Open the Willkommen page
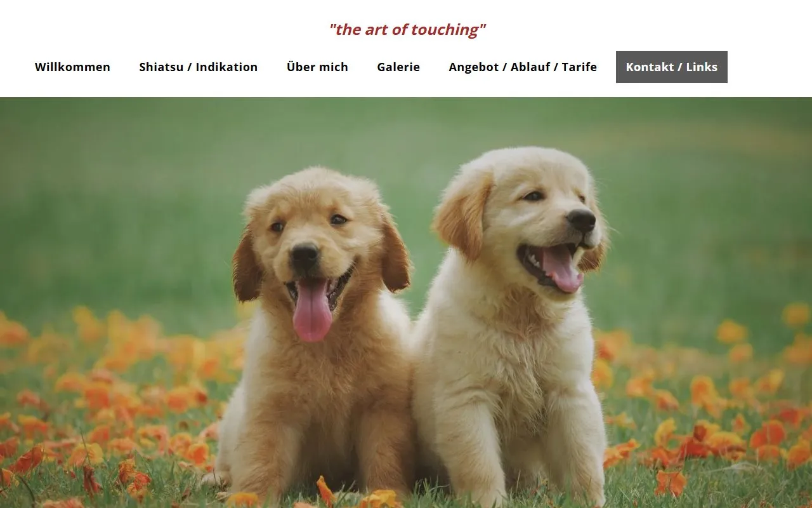This screenshot has height=508, width=812. click(72, 67)
